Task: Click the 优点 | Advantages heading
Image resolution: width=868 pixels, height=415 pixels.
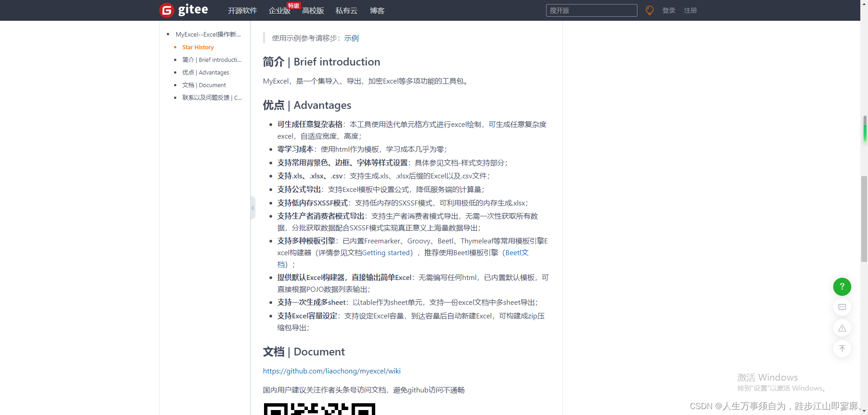Action: tap(307, 105)
